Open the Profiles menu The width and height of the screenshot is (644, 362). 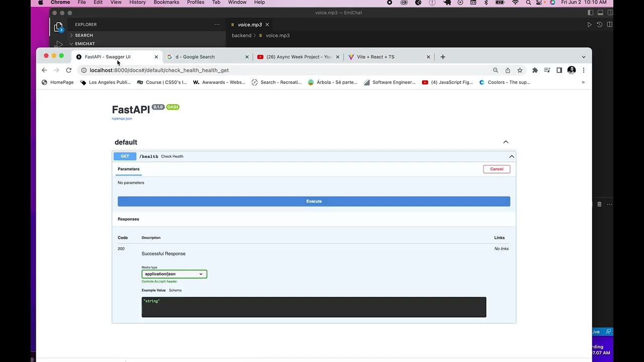[196, 3]
